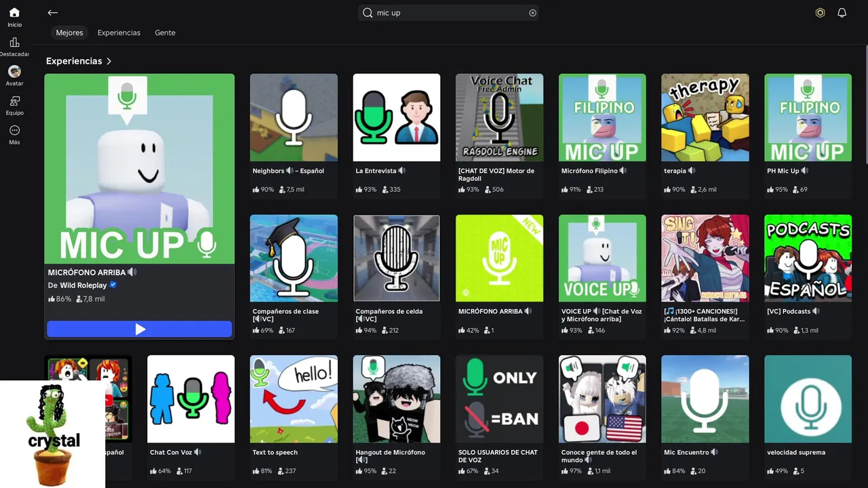
Task: Open the Mic Encuentro thumbnail
Action: click(x=705, y=399)
